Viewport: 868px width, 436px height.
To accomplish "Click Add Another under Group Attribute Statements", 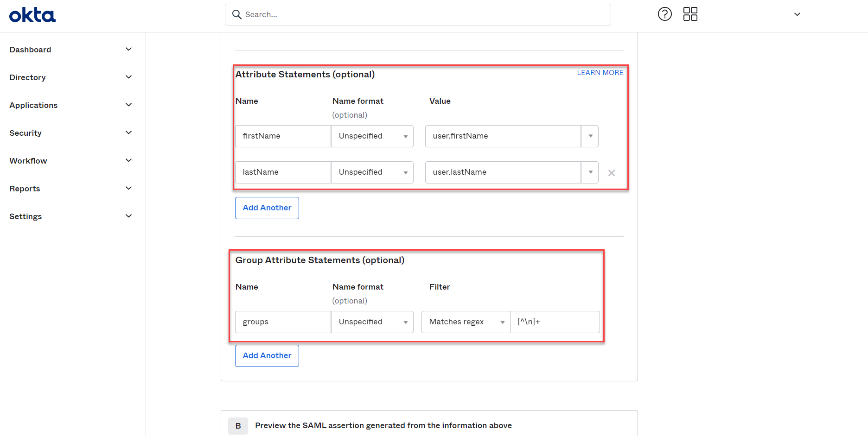I will [x=267, y=356].
